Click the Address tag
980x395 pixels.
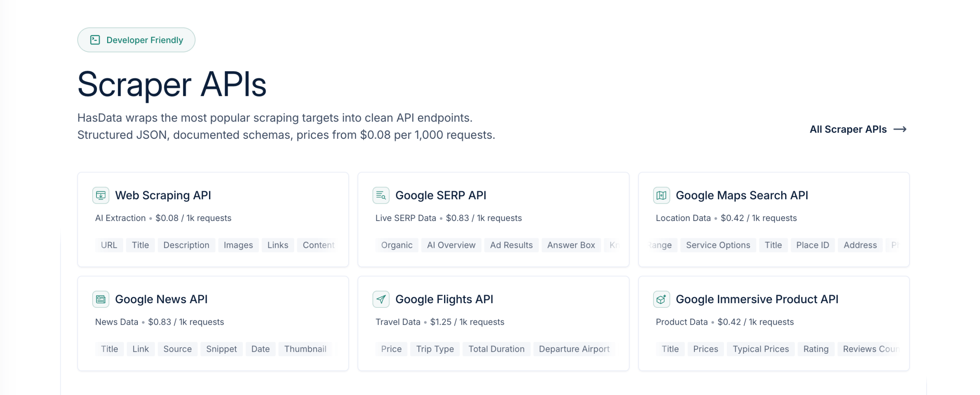click(860, 245)
